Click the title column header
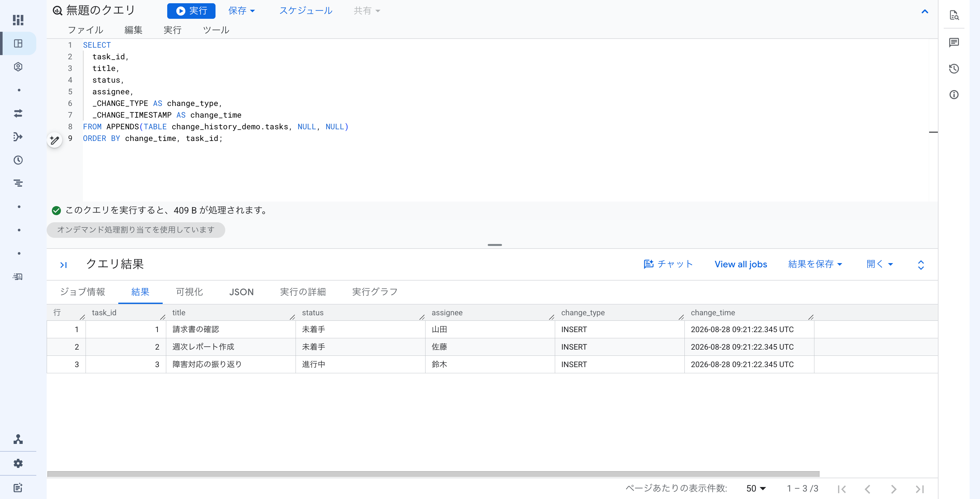Image resolution: width=980 pixels, height=499 pixels. pos(230,313)
